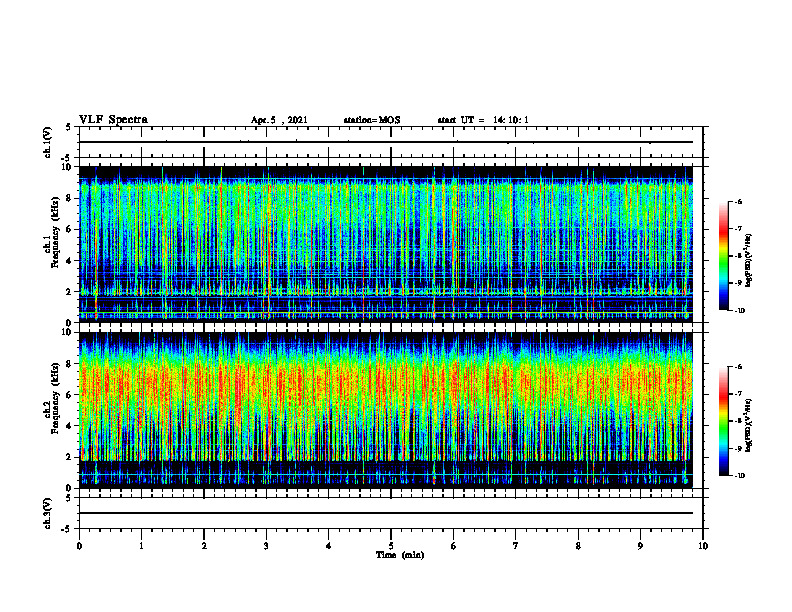Viewport: 792px width, 612px height.
Task: Click time axis tick label "4"
Action: pos(329,546)
